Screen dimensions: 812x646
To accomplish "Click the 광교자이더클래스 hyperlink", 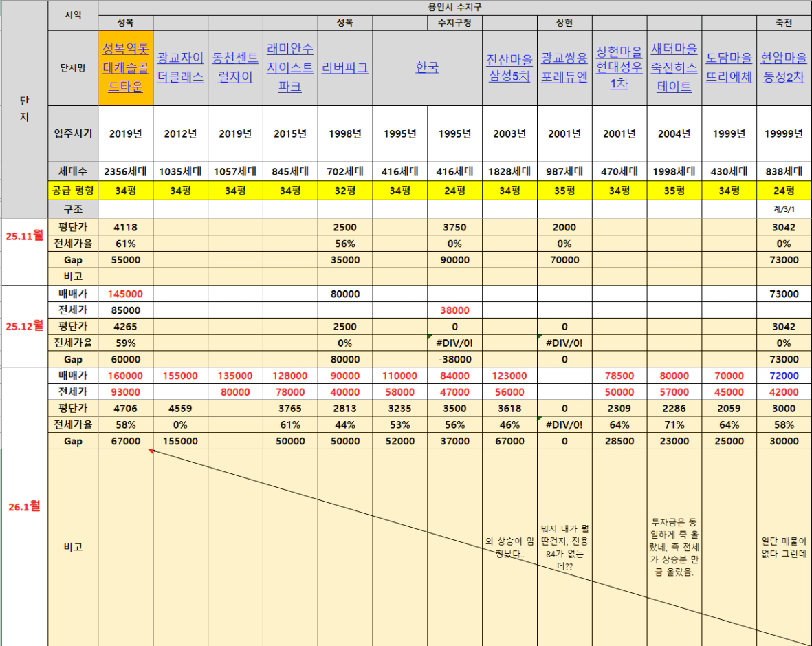I will pos(180,67).
